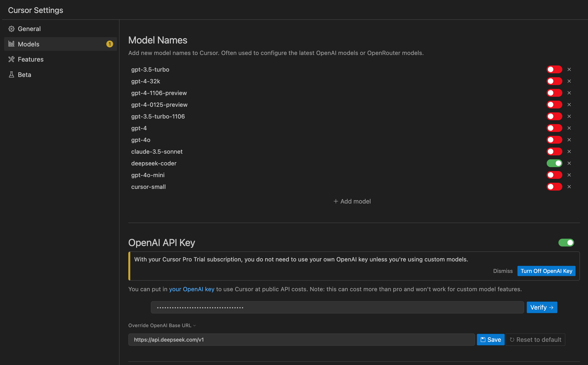This screenshot has height=365, width=588.
Task: Remove the gpt-4 model with X
Action: [569, 128]
